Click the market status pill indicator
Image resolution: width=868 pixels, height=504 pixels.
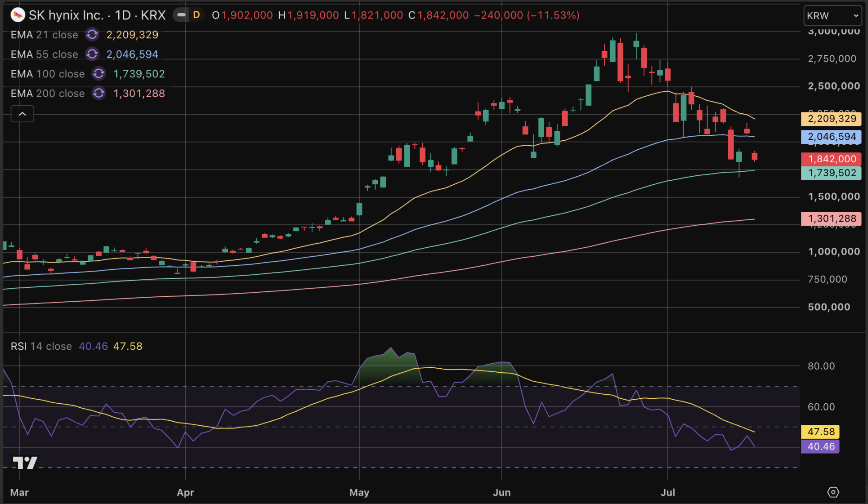pos(181,15)
